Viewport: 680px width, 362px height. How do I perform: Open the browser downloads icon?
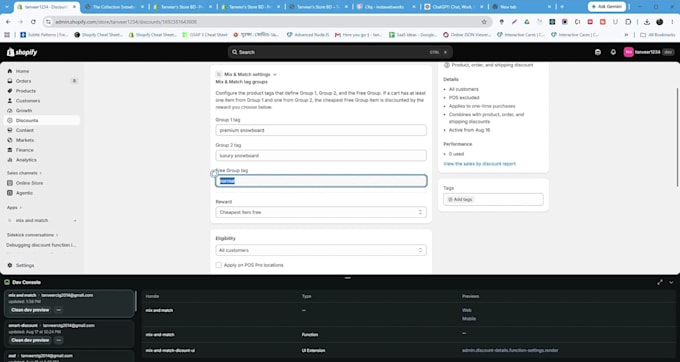(647, 22)
